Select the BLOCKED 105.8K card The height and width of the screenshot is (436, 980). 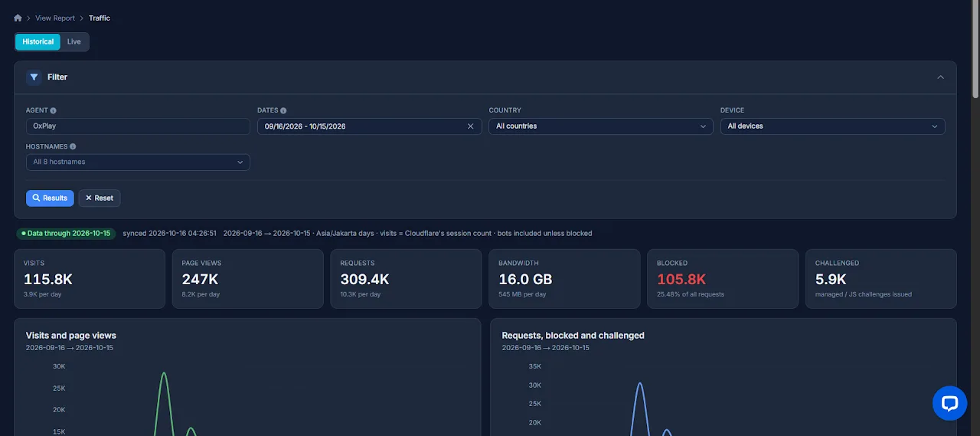(723, 279)
